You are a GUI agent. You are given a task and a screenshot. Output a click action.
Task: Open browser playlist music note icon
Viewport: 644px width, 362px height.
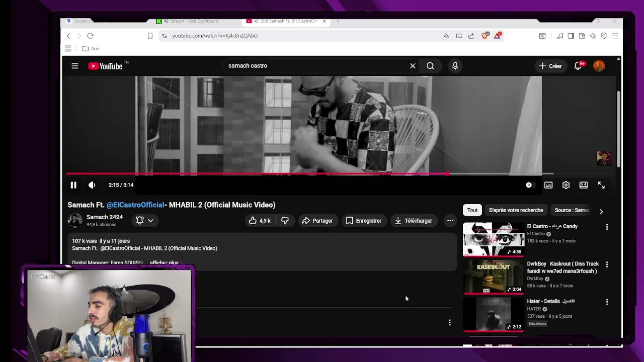[x=560, y=36]
